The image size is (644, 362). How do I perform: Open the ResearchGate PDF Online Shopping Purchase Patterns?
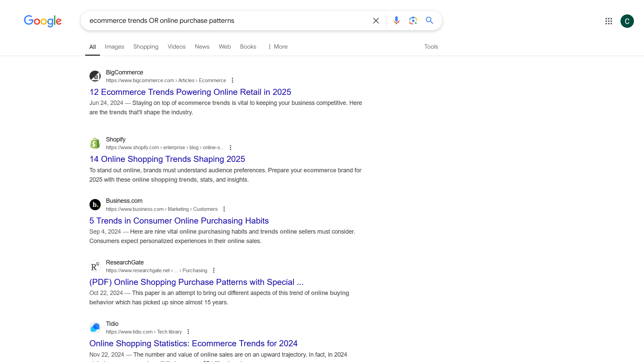197,282
